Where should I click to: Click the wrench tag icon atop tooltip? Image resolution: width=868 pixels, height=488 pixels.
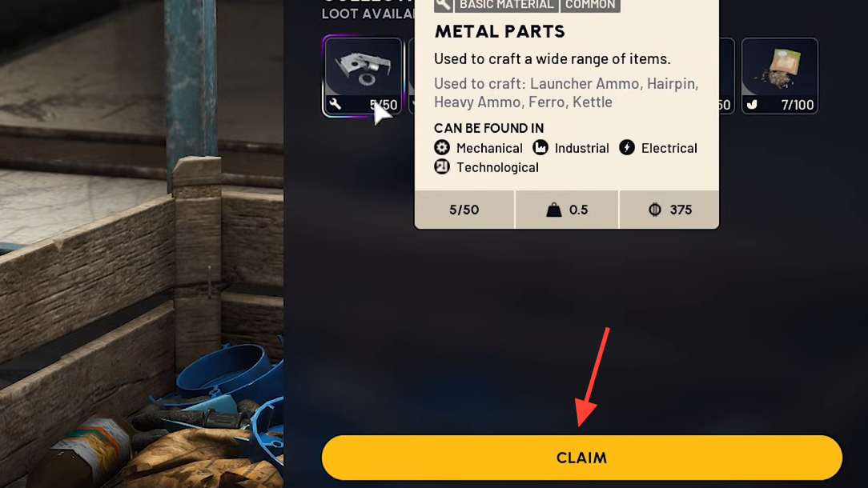444,5
